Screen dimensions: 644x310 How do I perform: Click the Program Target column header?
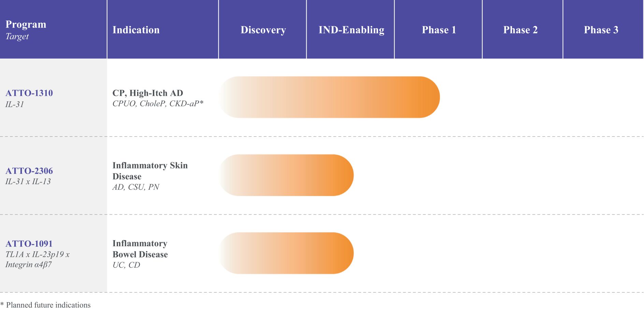pyautogui.click(x=53, y=29)
